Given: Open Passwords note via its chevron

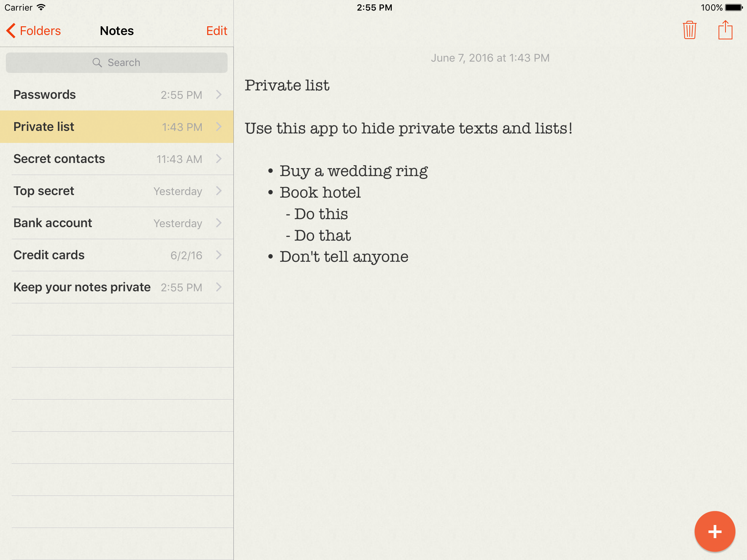Looking at the screenshot, I should [x=219, y=95].
